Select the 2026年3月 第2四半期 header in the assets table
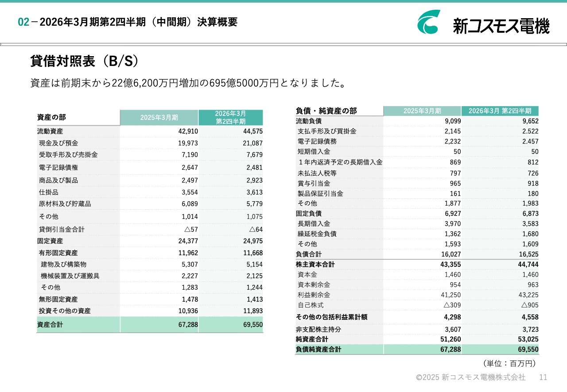This screenshot has height=392, width=567. [230, 118]
